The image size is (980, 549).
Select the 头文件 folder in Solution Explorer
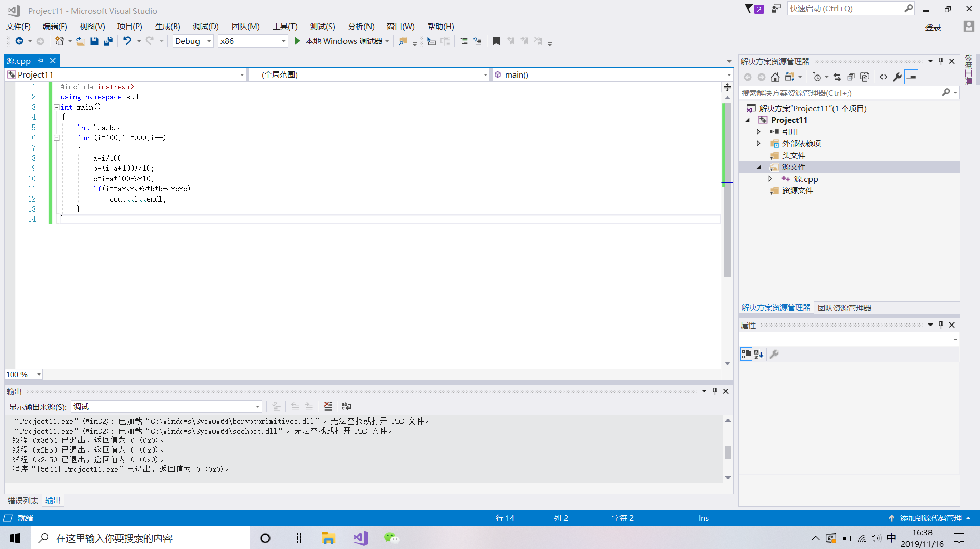794,156
